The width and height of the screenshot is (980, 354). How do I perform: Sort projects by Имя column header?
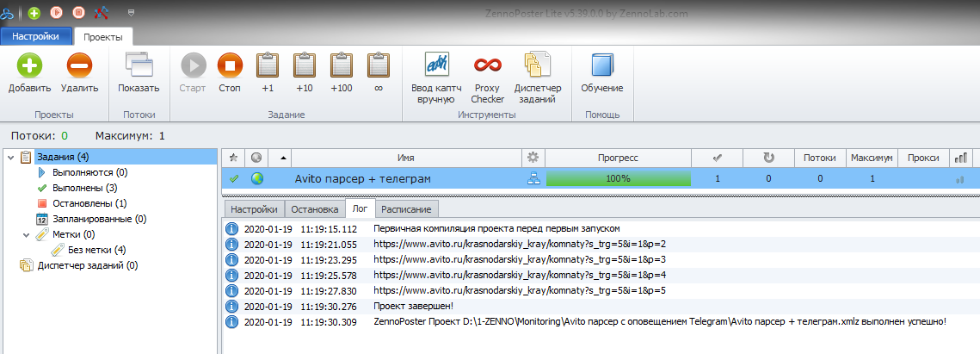tap(405, 158)
